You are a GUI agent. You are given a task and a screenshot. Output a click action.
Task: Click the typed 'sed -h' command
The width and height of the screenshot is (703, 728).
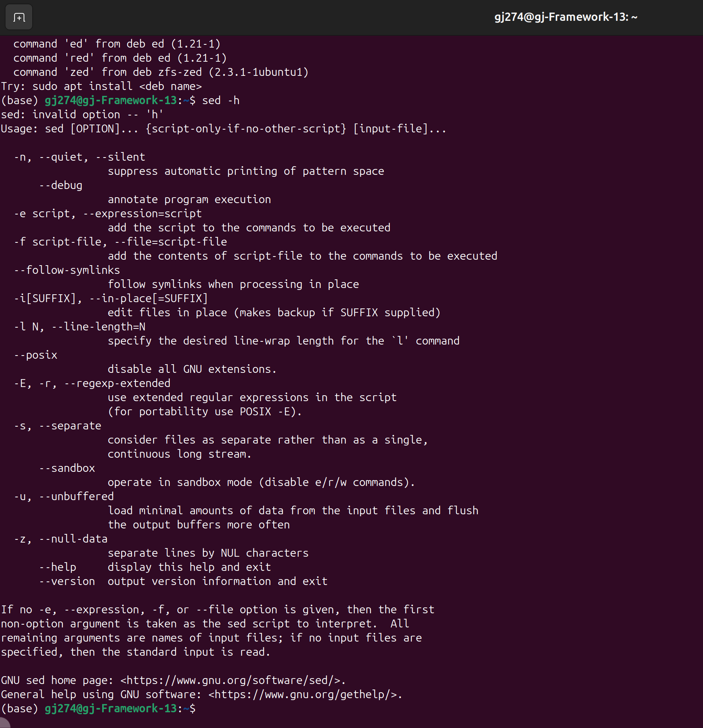[220, 100]
